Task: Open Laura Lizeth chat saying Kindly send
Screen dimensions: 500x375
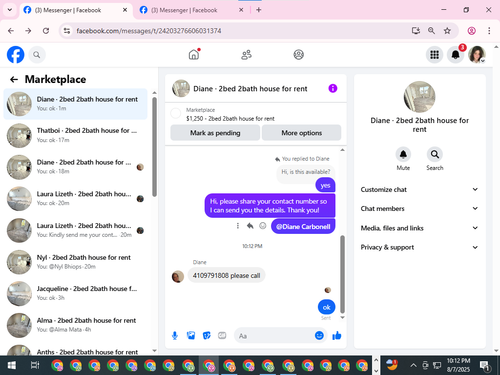Action: click(x=76, y=230)
